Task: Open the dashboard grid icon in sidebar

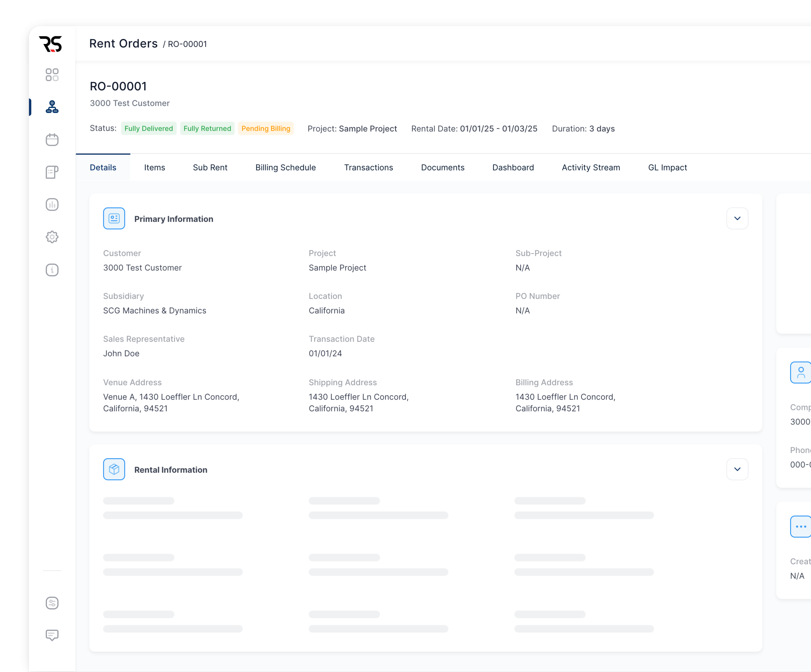Action: (52, 75)
